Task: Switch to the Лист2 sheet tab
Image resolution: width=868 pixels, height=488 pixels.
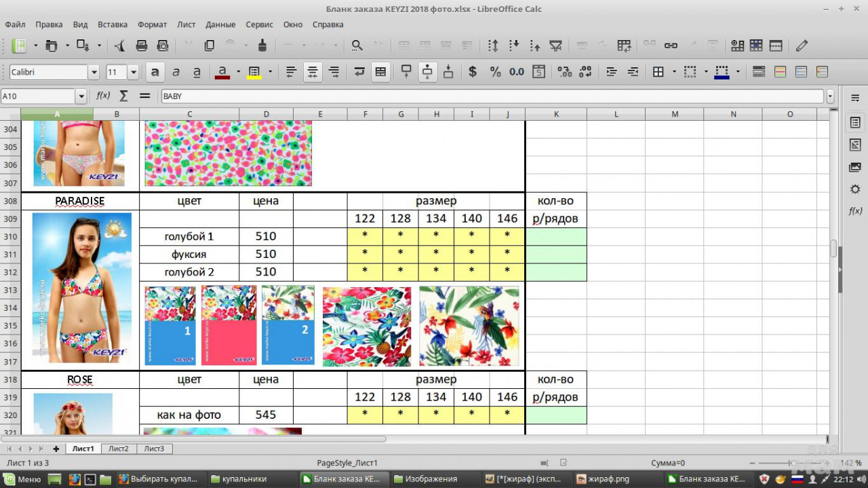Action: coord(119,449)
